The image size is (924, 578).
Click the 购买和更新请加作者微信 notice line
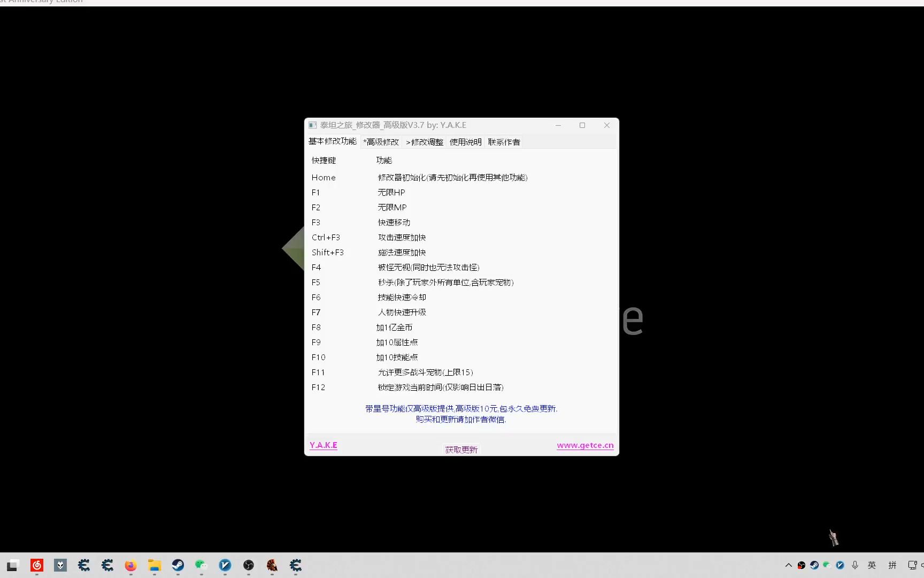(461, 420)
